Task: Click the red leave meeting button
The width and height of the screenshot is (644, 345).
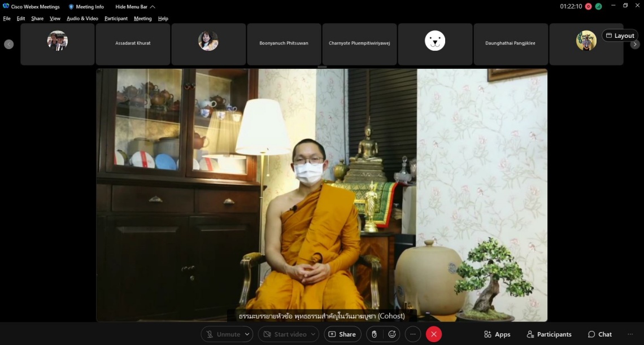Action: point(434,334)
